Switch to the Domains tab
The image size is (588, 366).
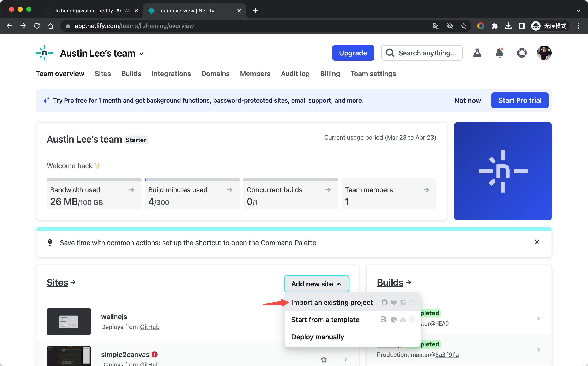(215, 74)
